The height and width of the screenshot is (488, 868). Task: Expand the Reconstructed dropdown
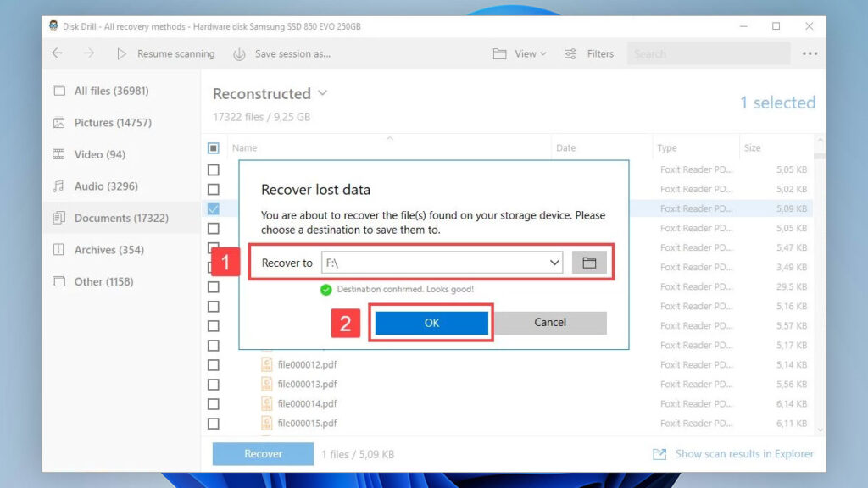tap(322, 93)
